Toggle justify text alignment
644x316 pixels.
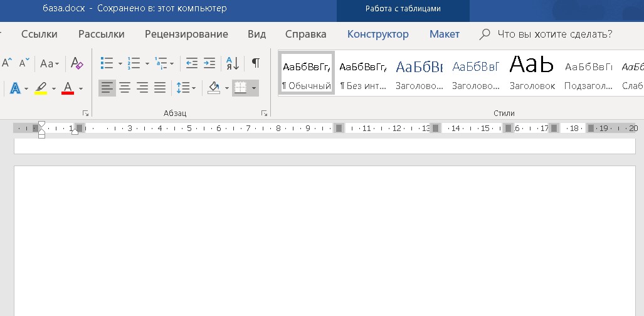click(x=160, y=88)
